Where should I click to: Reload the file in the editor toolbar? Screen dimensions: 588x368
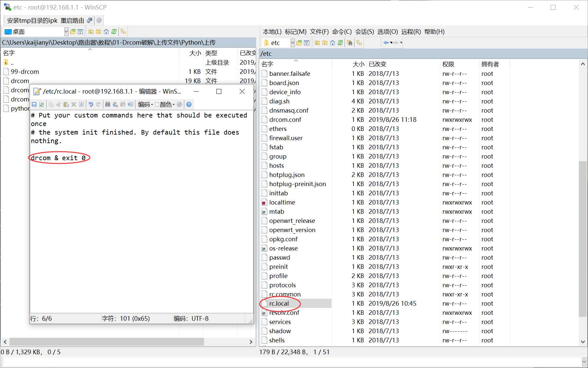(x=42, y=104)
